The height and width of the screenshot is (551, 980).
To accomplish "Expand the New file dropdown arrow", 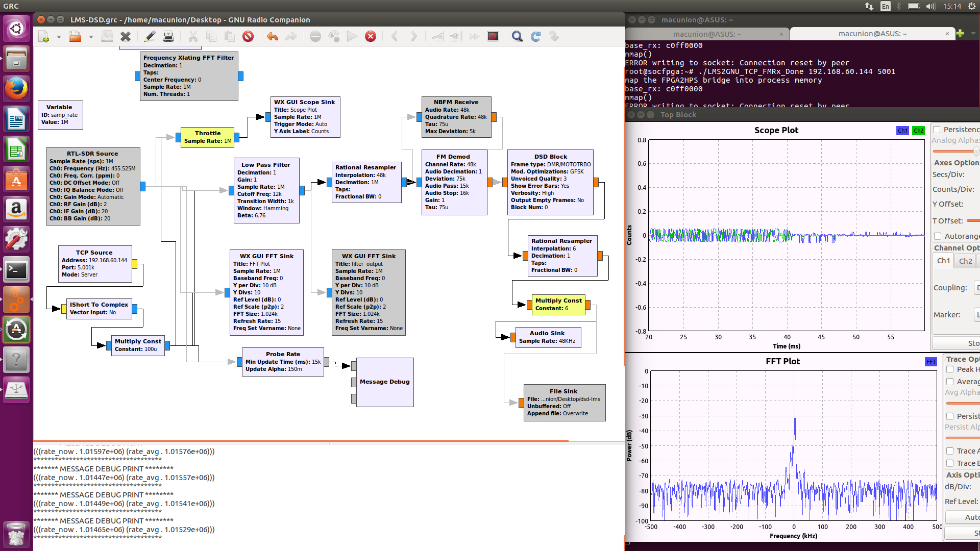I will pyautogui.click(x=59, y=37).
